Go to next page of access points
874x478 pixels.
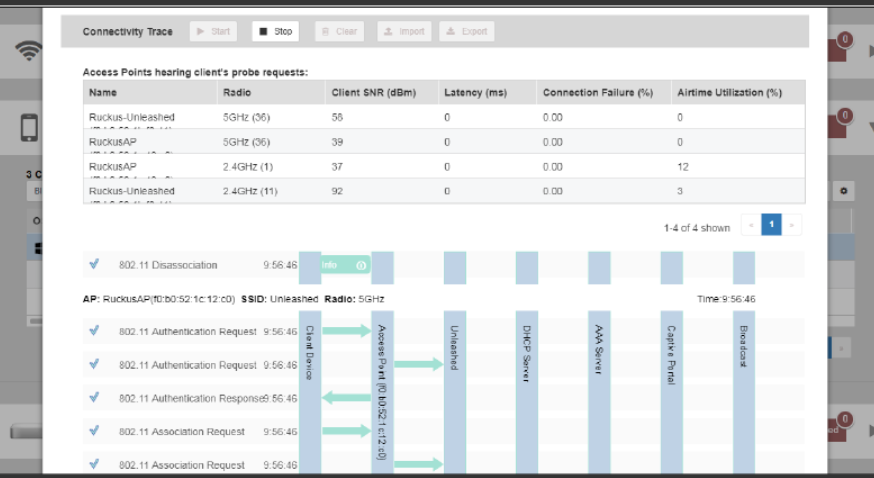(792, 225)
